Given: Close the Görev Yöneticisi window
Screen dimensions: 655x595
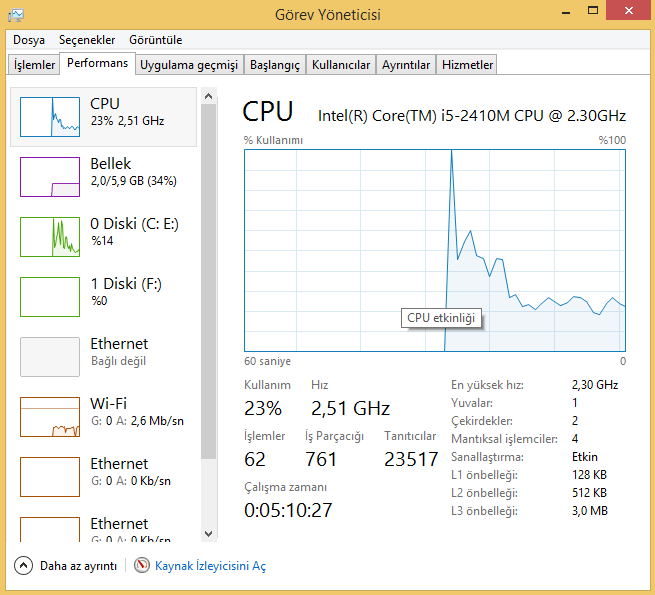Looking at the screenshot, I should click(629, 10).
